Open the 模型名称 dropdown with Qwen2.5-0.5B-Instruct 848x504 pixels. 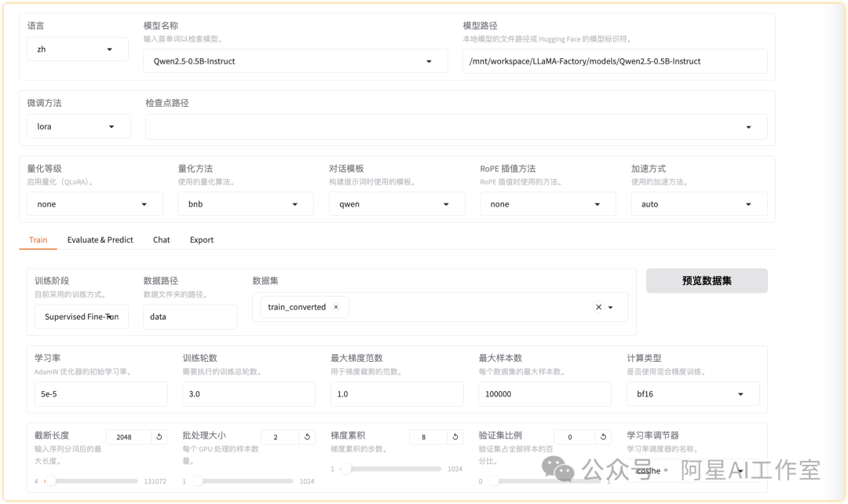(x=295, y=61)
